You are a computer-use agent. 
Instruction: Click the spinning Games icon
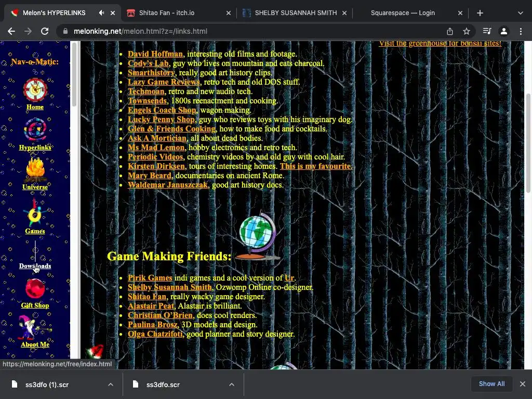[x=35, y=214]
